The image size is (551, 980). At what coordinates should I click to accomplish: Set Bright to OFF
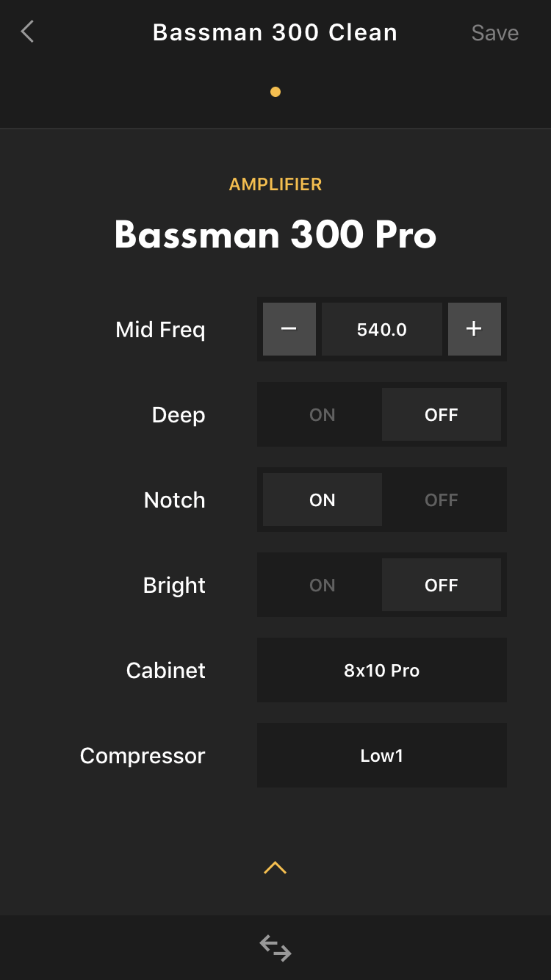[442, 585]
